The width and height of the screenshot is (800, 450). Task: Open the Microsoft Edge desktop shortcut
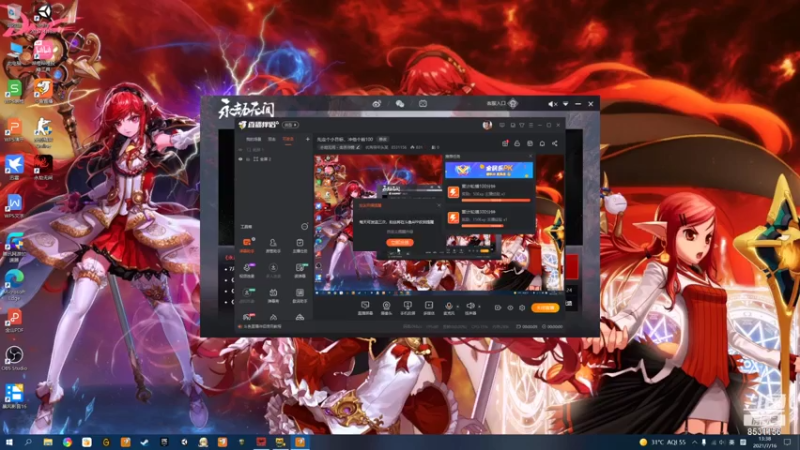point(14,284)
